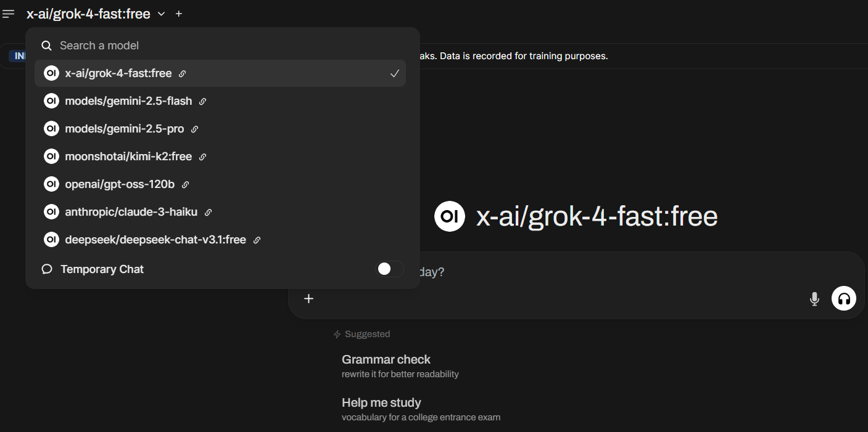
Task: Click link icon beside gpt-oss-120b
Action: point(185,185)
